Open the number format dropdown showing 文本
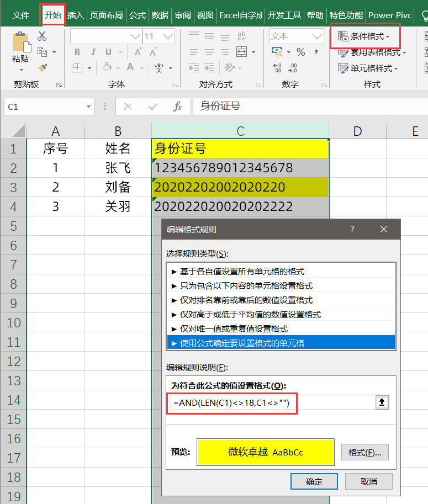The image size is (428, 504). click(317, 36)
